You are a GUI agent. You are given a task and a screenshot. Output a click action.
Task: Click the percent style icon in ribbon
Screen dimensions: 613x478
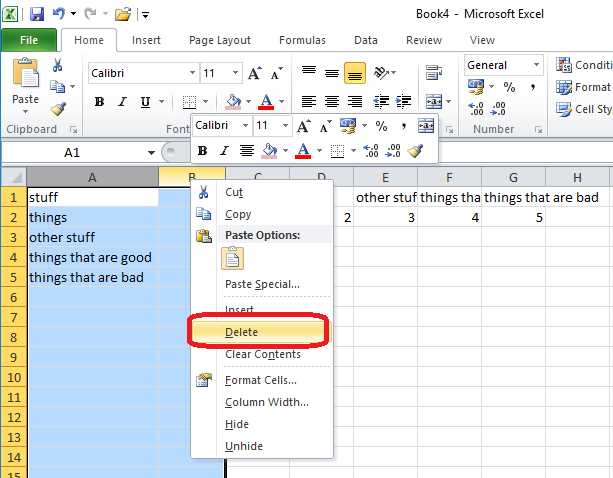508,88
